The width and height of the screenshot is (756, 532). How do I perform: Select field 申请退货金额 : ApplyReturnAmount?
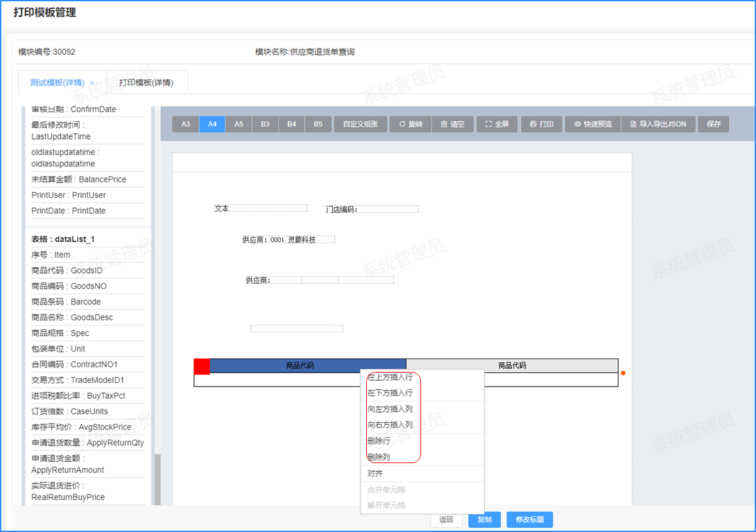click(x=88, y=464)
